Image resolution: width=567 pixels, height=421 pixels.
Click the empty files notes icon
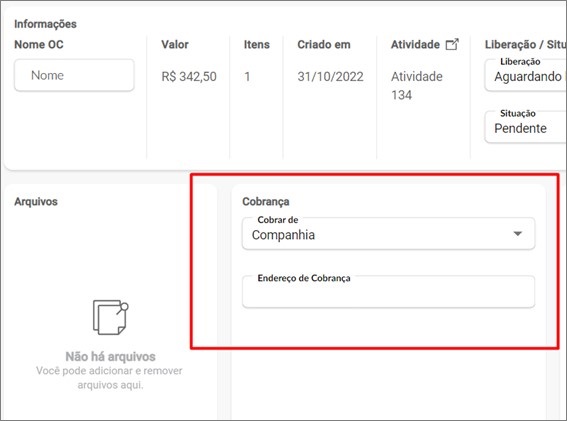click(x=111, y=317)
